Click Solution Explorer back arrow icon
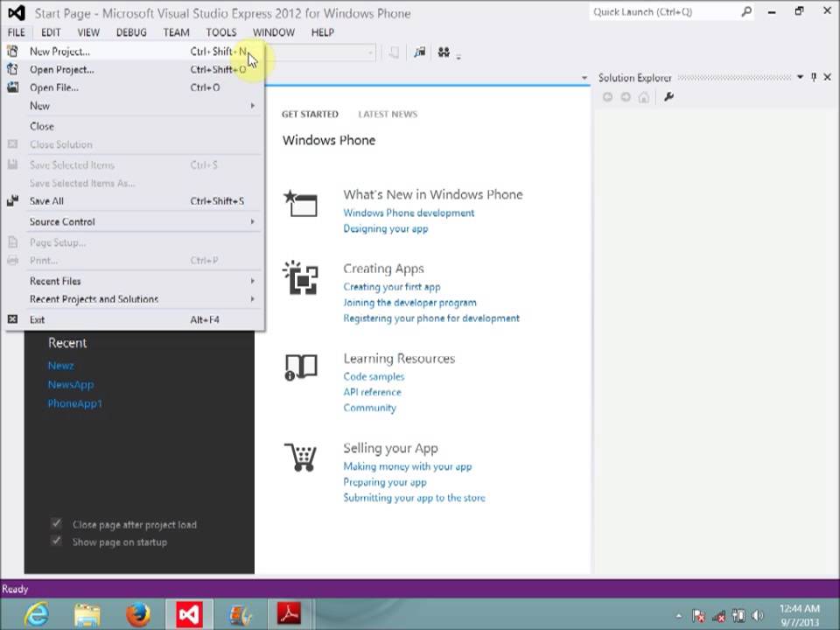The width and height of the screenshot is (840, 630). 607,97
